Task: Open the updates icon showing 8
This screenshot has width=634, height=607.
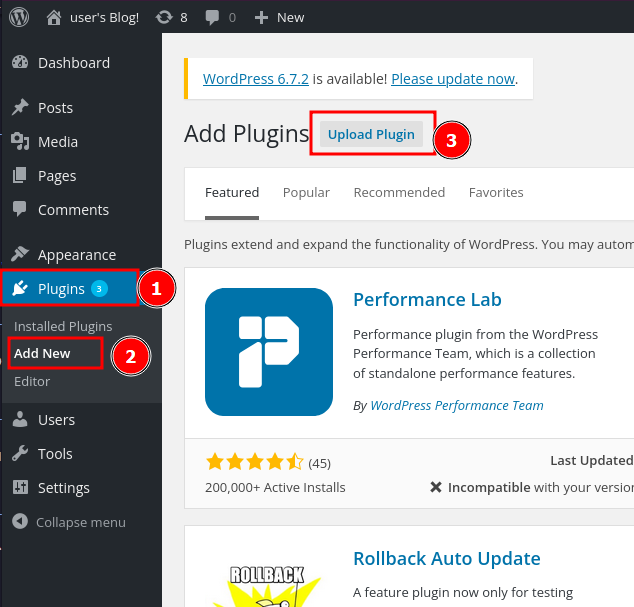Action: click(x=164, y=17)
